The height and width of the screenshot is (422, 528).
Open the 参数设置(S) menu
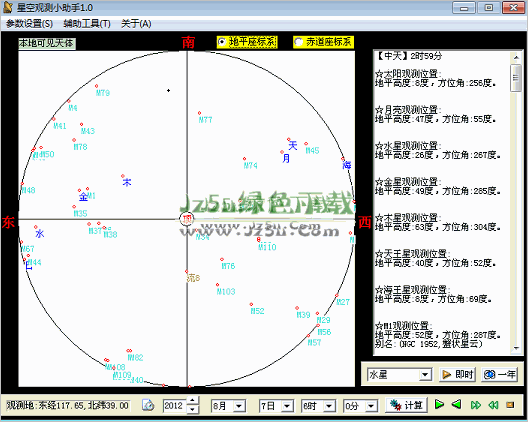click(x=29, y=24)
